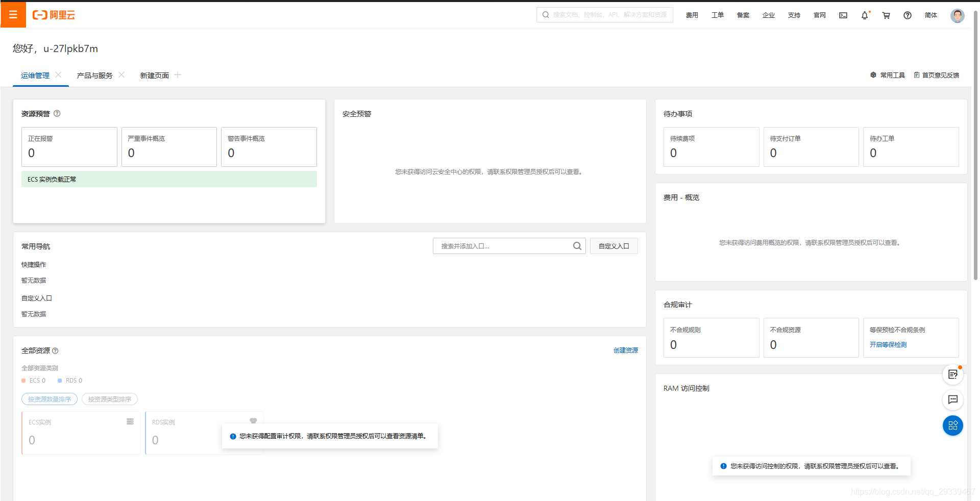Click the search icon in 常用导航 search box
This screenshot has height=501, width=980.
(577, 246)
